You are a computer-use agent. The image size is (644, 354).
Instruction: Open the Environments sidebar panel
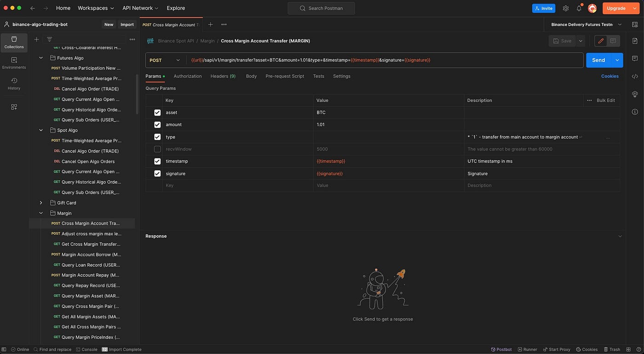pyautogui.click(x=14, y=63)
